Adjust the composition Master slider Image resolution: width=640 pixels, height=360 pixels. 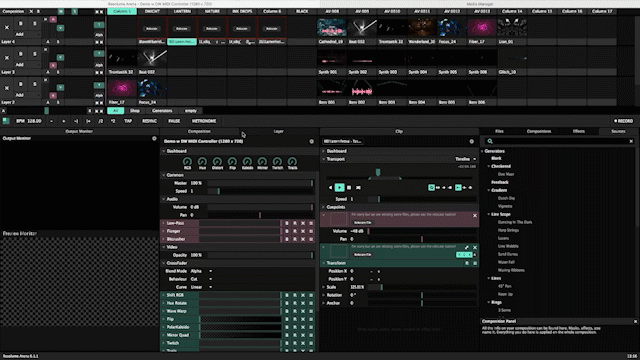coord(260,183)
